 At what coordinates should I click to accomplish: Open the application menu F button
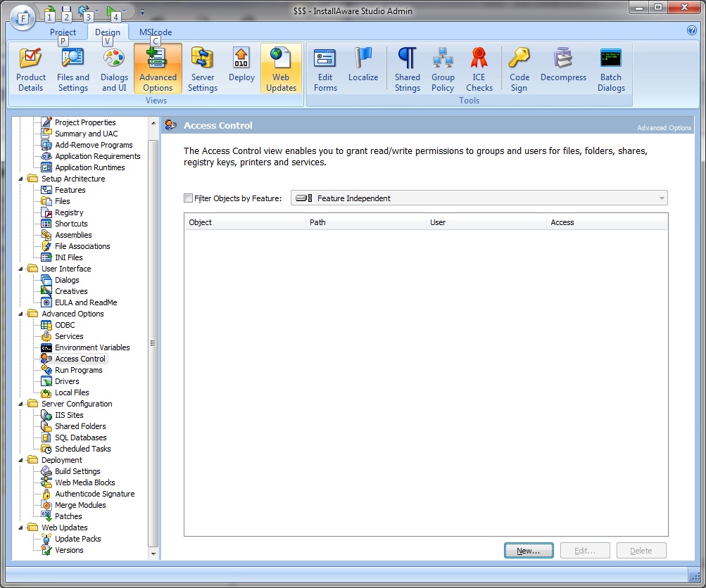point(23,18)
